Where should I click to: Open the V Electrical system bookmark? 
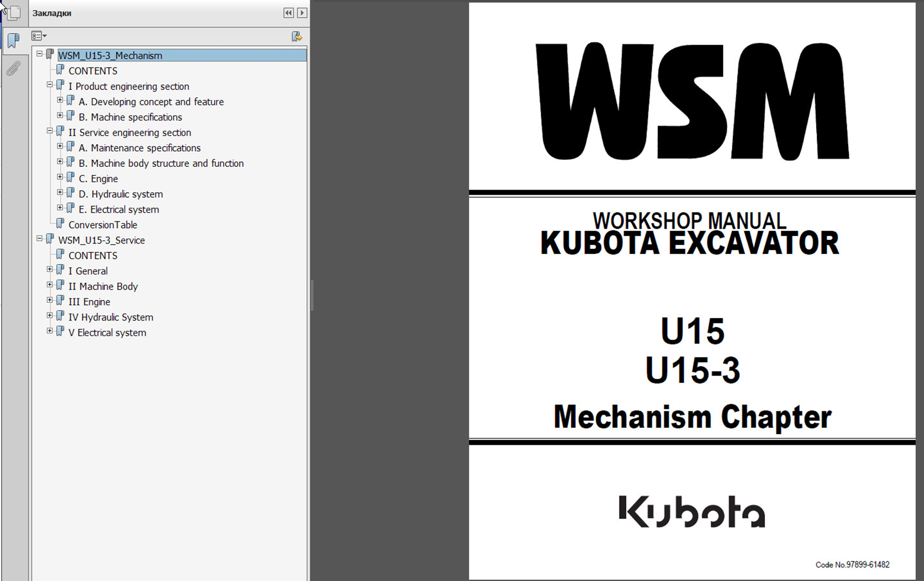[107, 333]
